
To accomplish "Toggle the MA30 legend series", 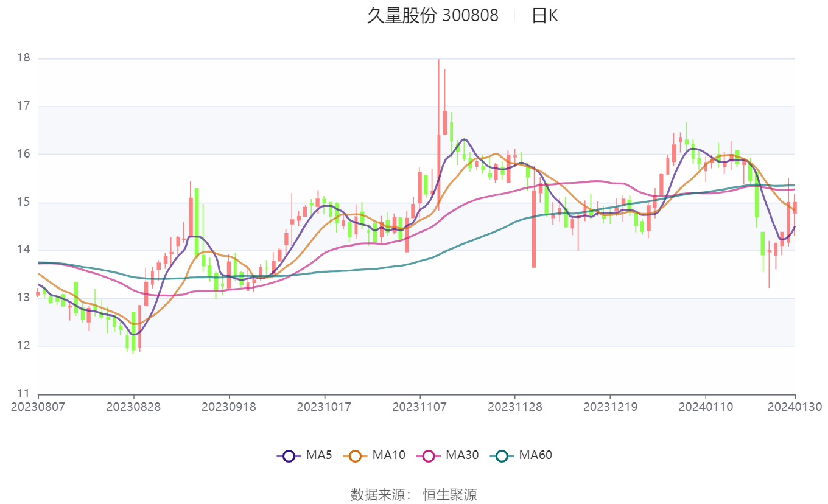I will (447, 455).
